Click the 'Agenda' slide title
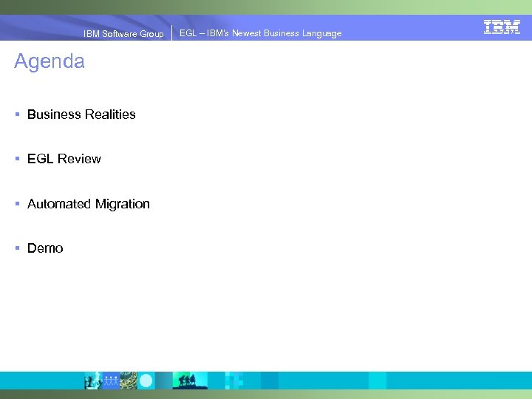 [x=50, y=61]
